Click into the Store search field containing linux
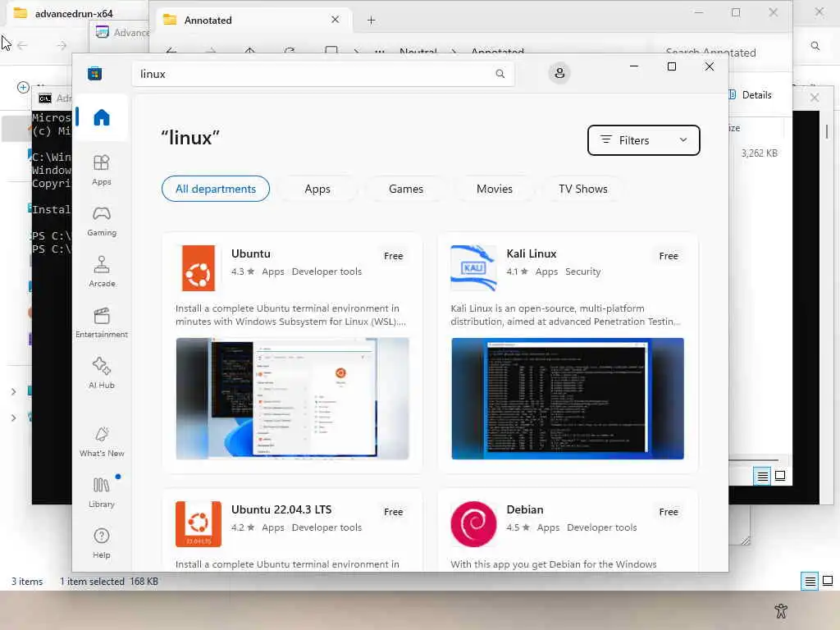 tap(323, 74)
